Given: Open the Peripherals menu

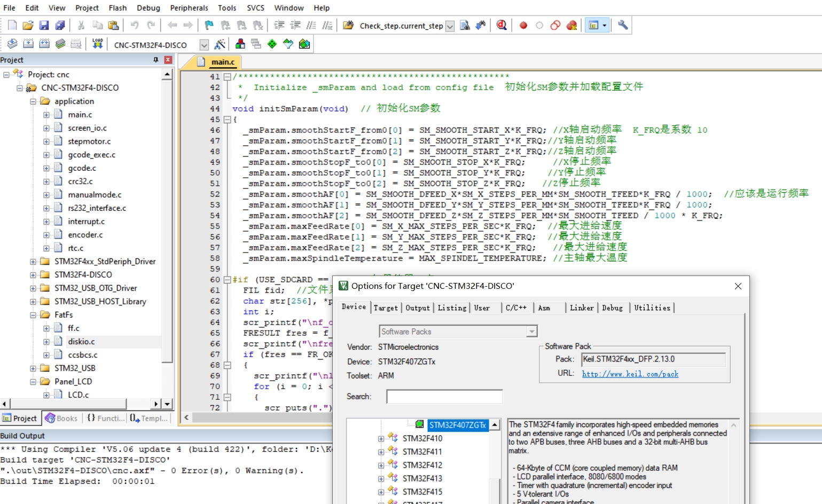Looking at the screenshot, I should point(189,8).
